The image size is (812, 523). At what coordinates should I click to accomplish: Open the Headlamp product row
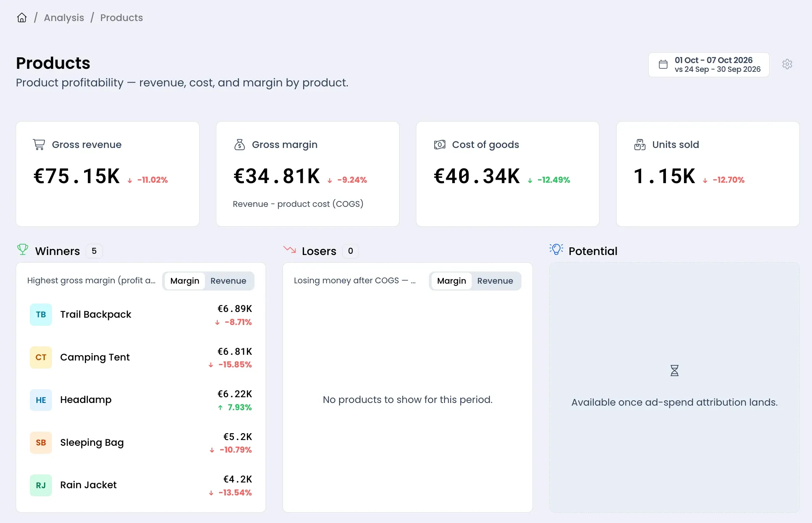pos(141,400)
